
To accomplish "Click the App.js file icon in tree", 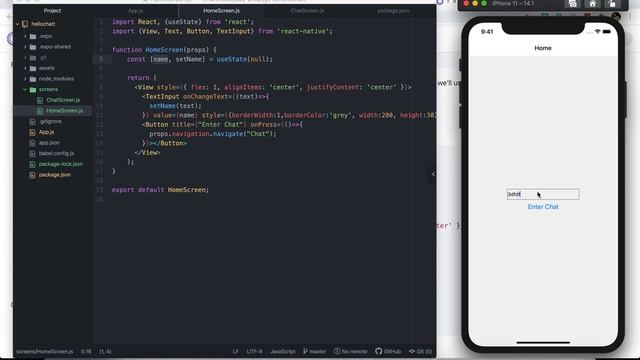I will (x=32, y=132).
